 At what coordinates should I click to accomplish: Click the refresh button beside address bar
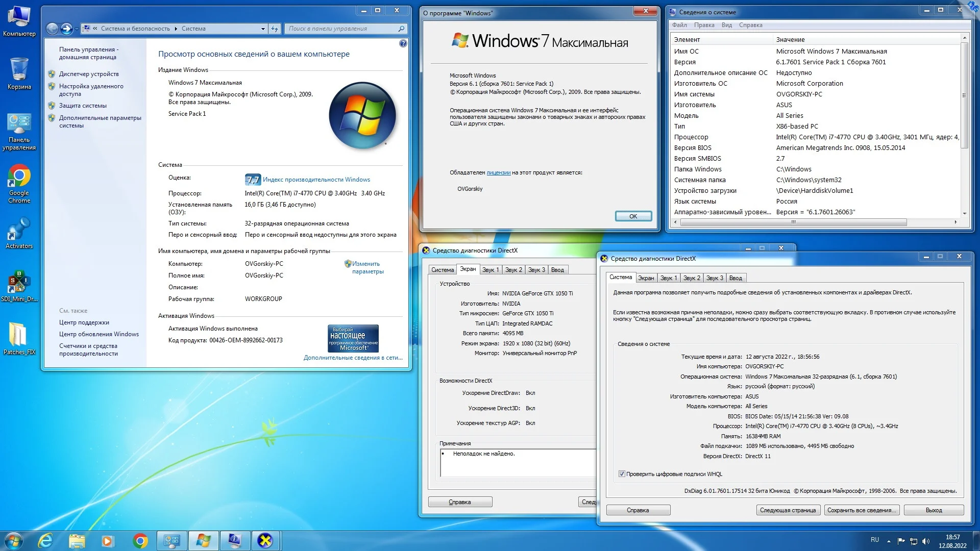click(275, 29)
